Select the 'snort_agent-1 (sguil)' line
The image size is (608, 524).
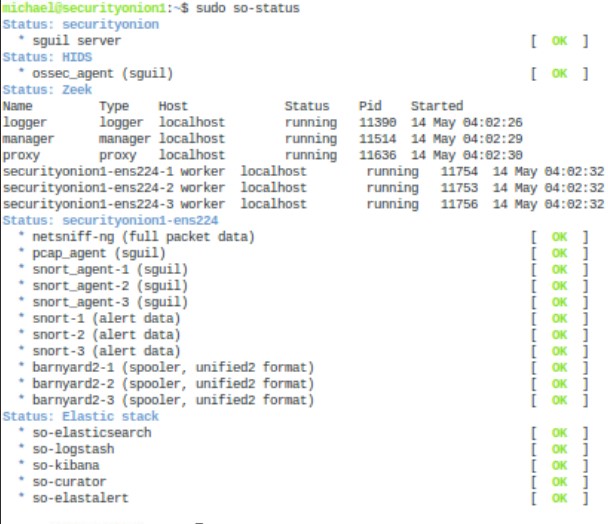110,270
